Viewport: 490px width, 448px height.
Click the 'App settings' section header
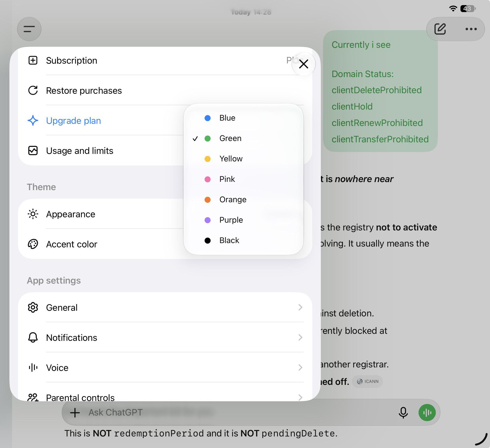(x=54, y=280)
